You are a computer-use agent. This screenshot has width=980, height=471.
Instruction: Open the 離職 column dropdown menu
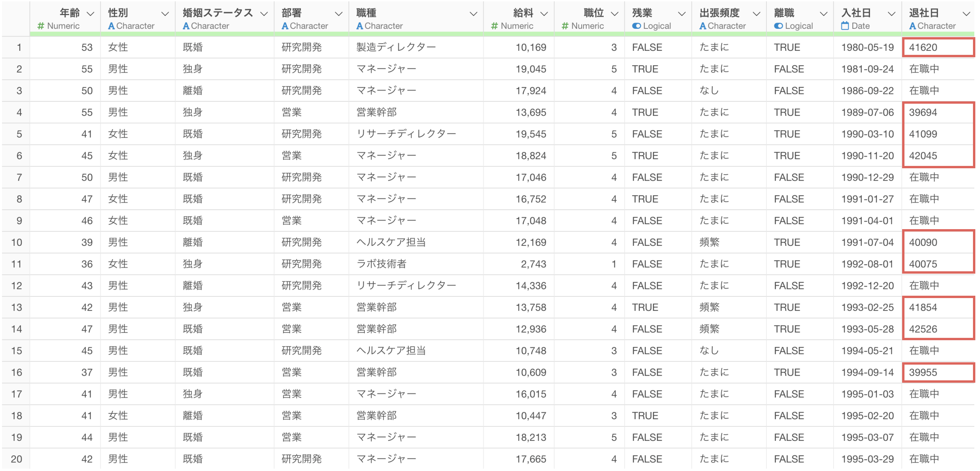tap(824, 14)
